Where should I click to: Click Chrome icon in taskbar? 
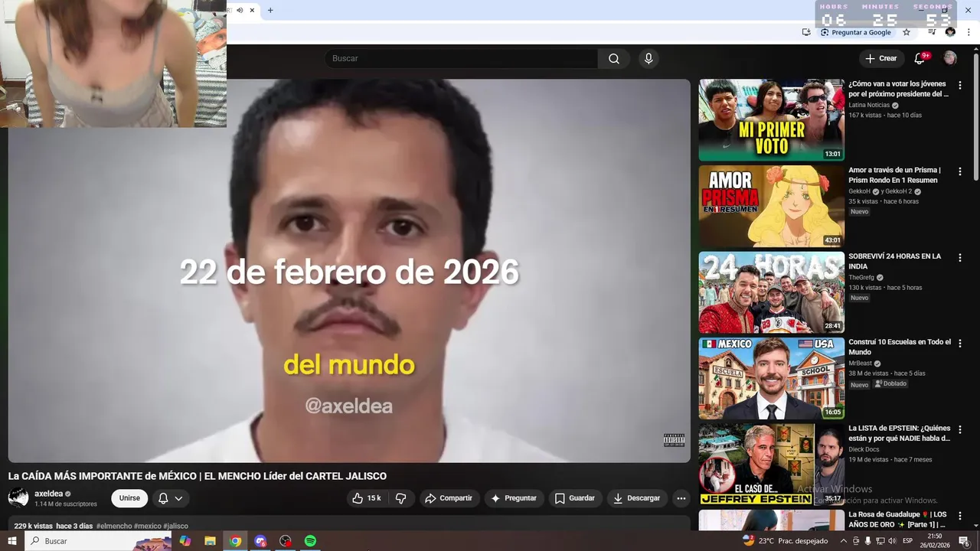click(235, 541)
